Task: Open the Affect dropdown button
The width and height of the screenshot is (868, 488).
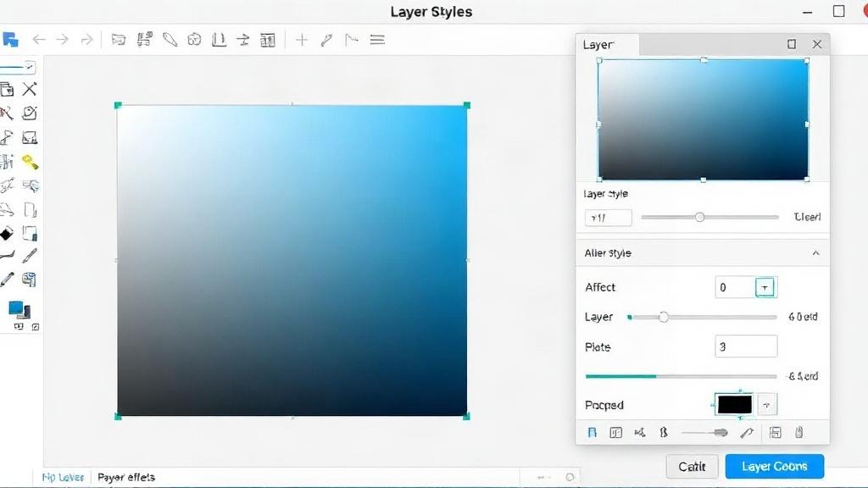Action: click(x=765, y=287)
